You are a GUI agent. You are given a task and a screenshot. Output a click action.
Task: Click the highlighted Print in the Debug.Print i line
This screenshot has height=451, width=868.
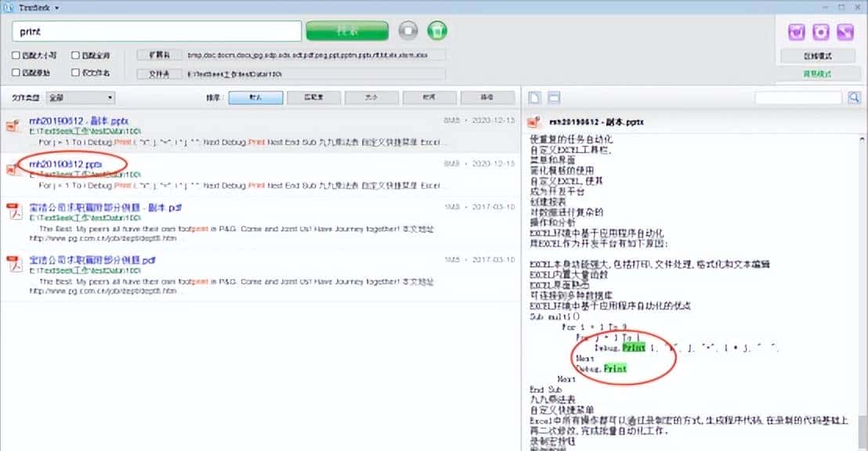click(x=634, y=348)
